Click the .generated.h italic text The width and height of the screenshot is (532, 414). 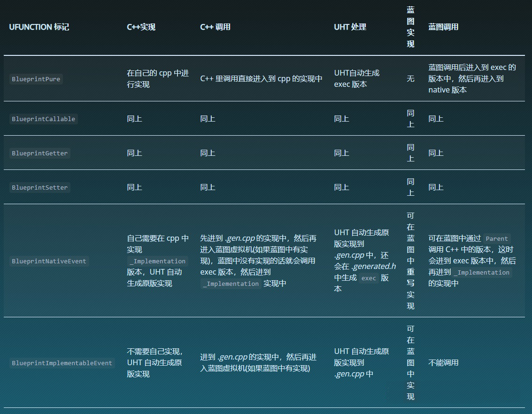(372, 266)
